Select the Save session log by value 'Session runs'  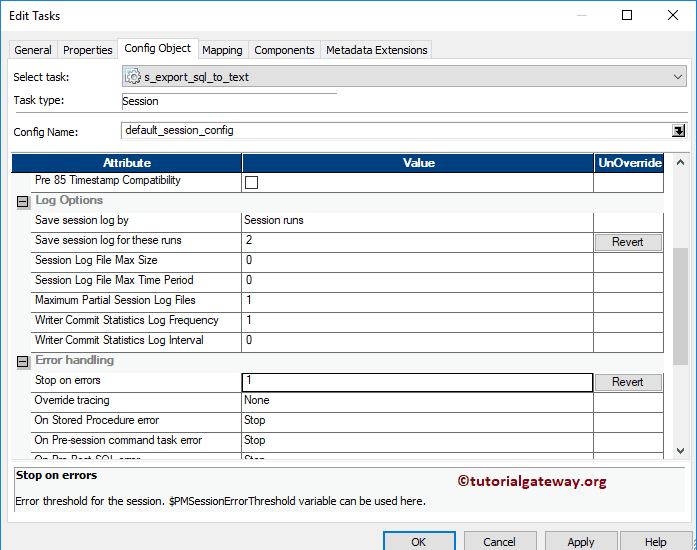pyautogui.click(x=417, y=222)
